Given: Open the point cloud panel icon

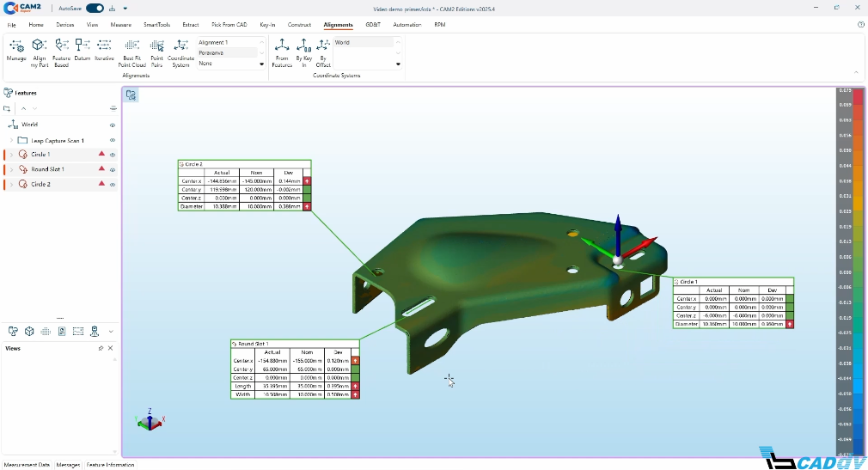Looking at the screenshot, I should (x=46, y=331).
